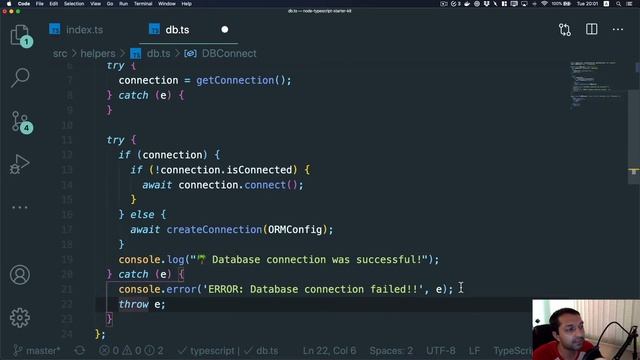Open the Window menu
This screenshot has width=640, height=360.
click(x=167, y=4)
